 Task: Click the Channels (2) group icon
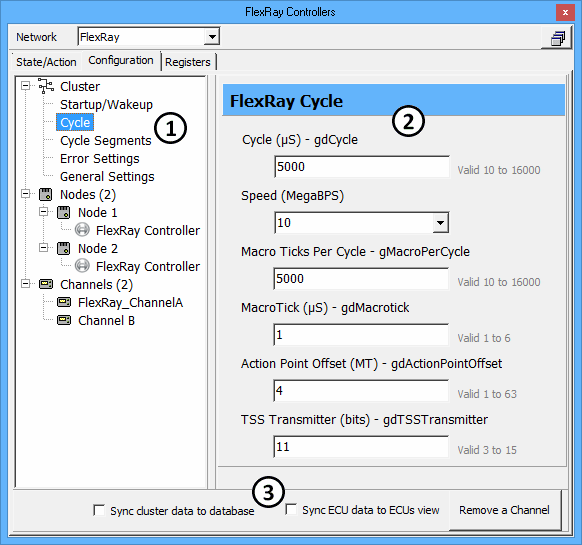tap(46, 284)
